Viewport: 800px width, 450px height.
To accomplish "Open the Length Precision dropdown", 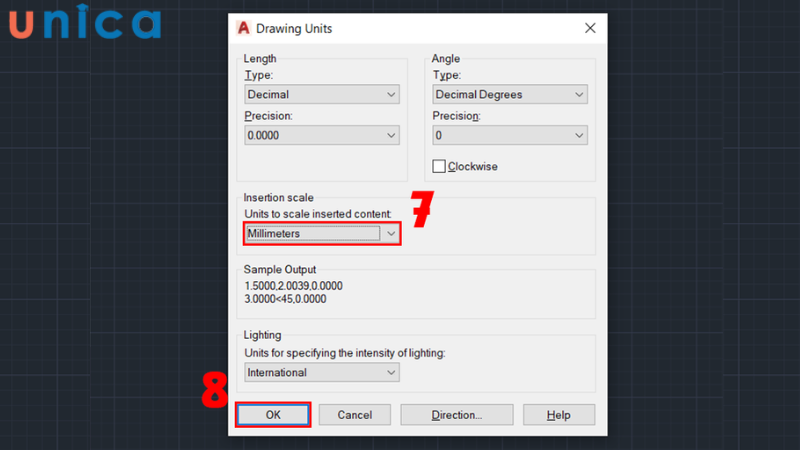I will 322,135.
